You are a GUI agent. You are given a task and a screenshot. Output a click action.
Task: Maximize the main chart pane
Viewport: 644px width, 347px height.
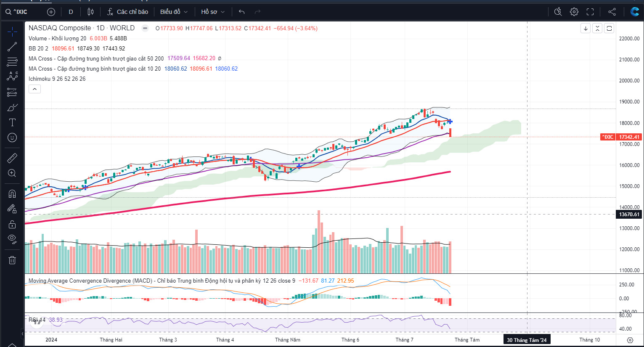click(609, 28)
